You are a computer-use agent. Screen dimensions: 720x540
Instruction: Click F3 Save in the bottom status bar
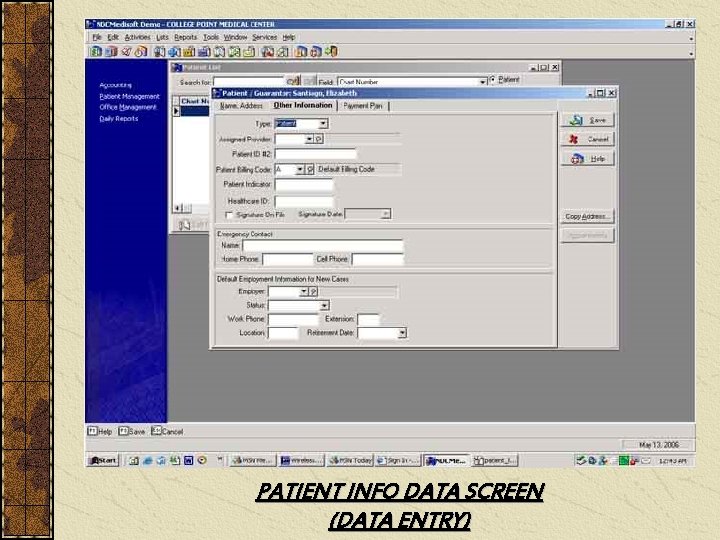coord(131,432)
